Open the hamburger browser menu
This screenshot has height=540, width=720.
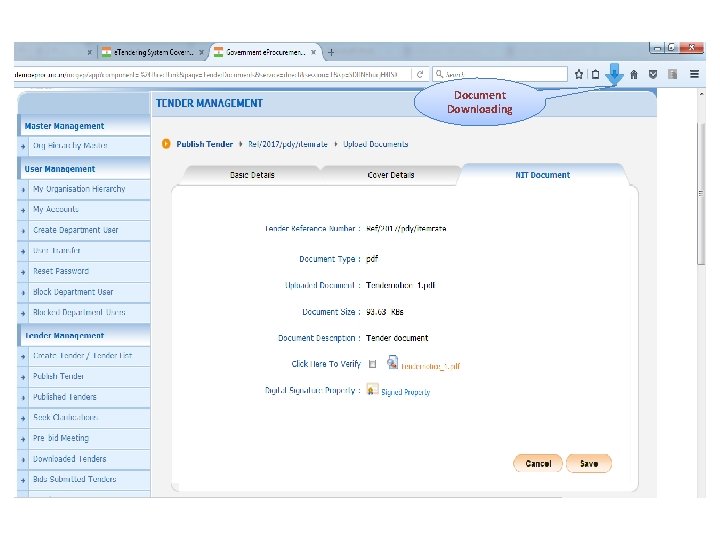694,74
